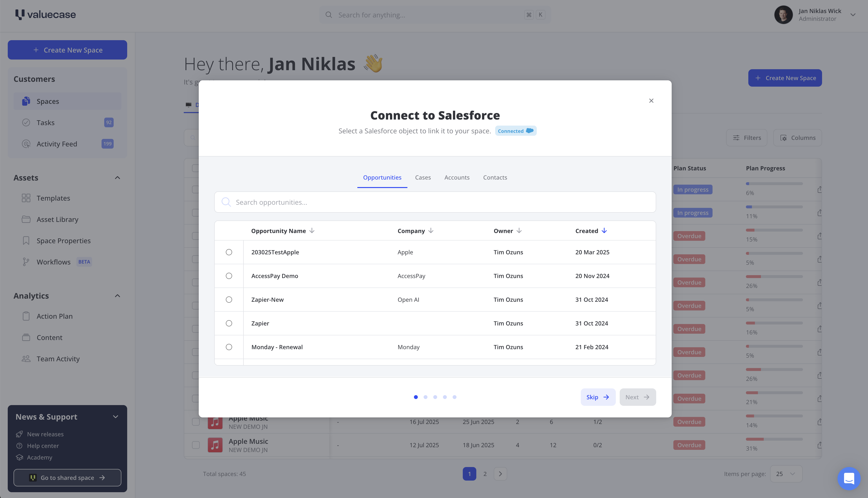The height and width of the screenshot is (498, 868).
Task: Open Spaces in the sidebar
Action: 67,101
